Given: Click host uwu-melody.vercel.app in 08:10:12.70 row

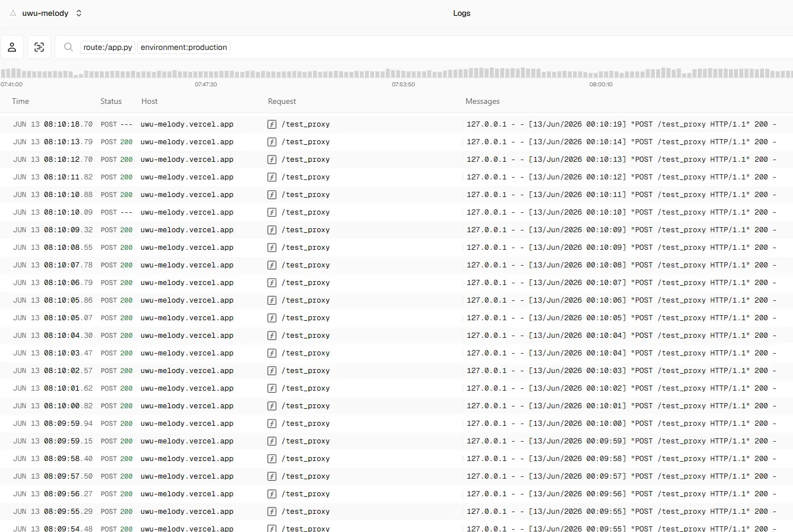Looking at the screenshot, I should point(187,160).
